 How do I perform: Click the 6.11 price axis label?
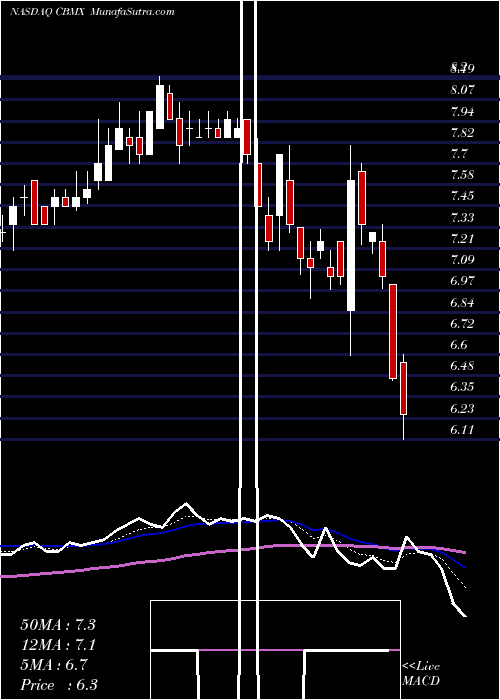pyautogui.click(x=462, y=430)
